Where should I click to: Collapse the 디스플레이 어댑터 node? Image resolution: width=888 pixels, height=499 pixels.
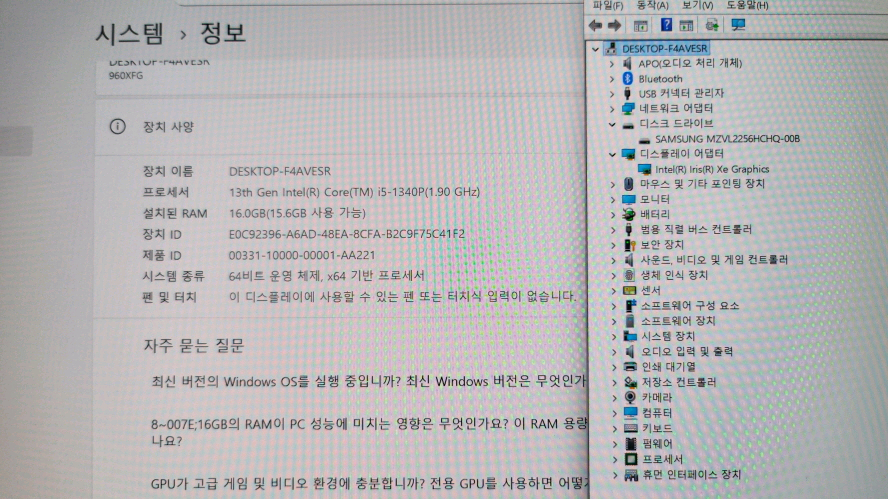click(x=612, y=154)
